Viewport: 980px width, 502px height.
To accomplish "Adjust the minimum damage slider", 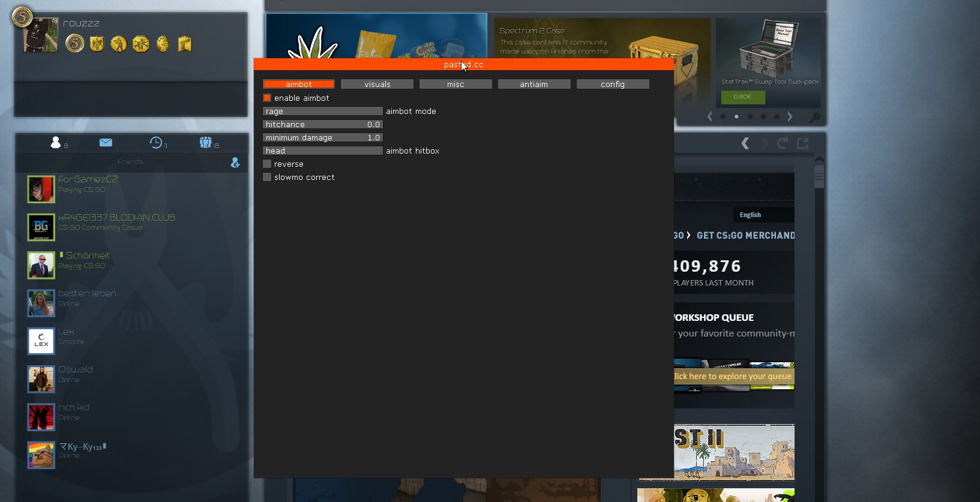I will [x=323, y=137].
